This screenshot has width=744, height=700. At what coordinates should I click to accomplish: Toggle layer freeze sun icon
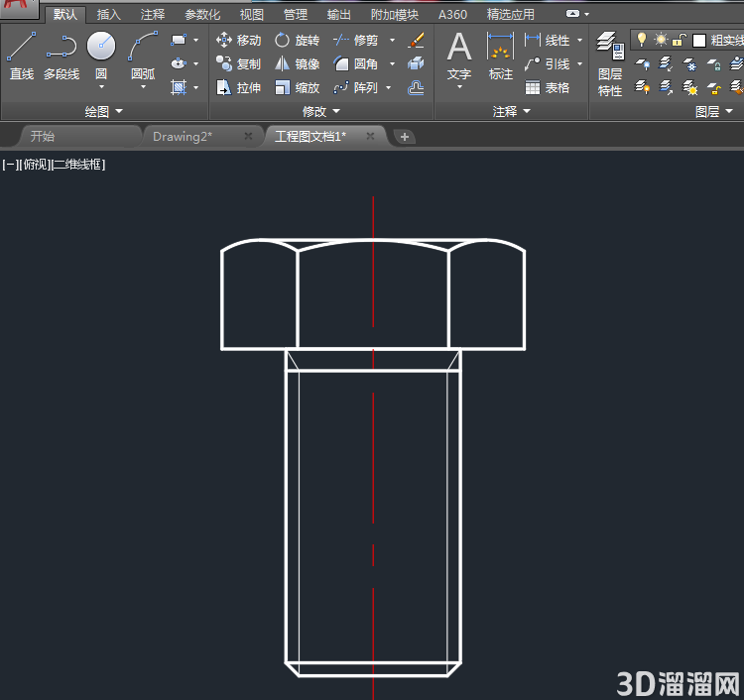tap(661, 40)
